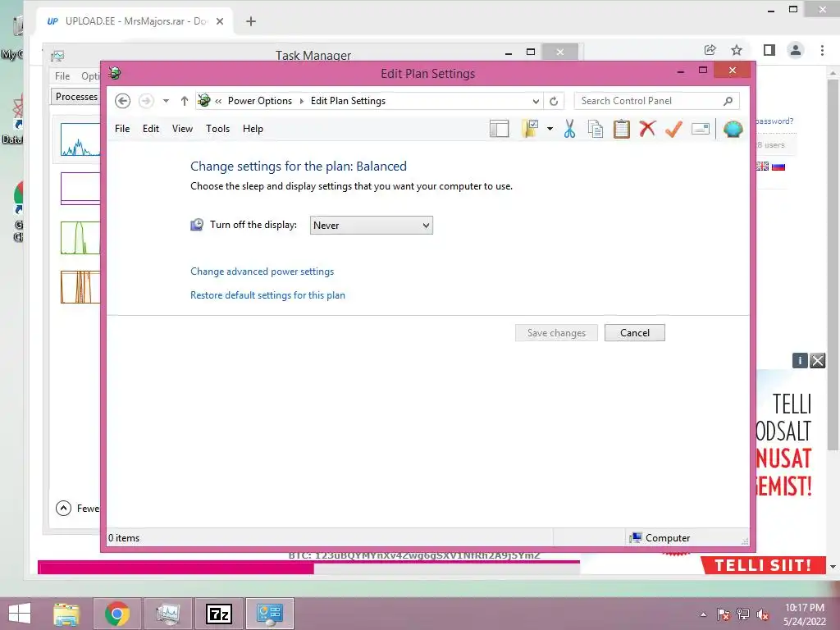Close the advertisement with X button
Screen dimensions: 840x630
click(818, 361)
